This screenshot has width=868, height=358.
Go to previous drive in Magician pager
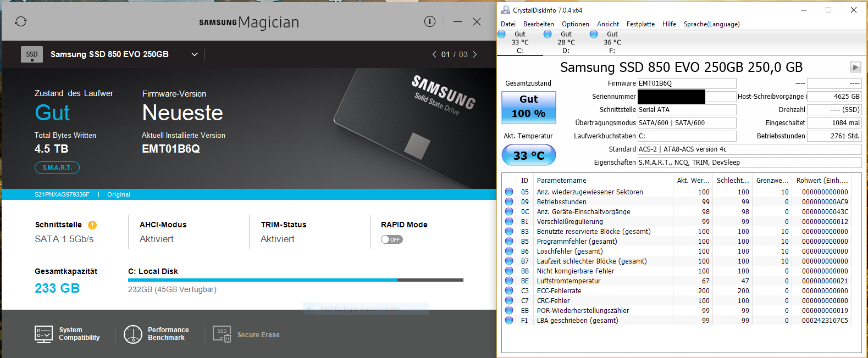coord(434,54)
